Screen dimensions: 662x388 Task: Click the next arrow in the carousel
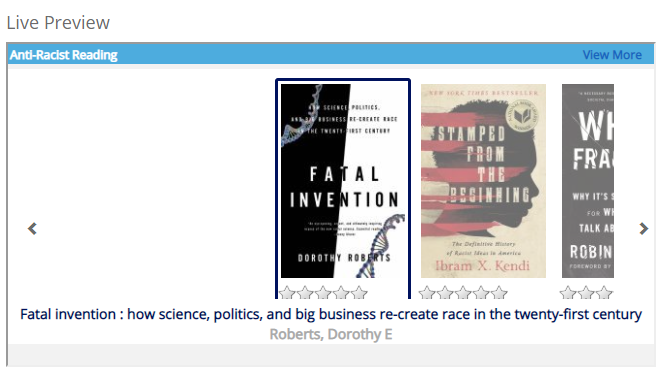[643, 228]
